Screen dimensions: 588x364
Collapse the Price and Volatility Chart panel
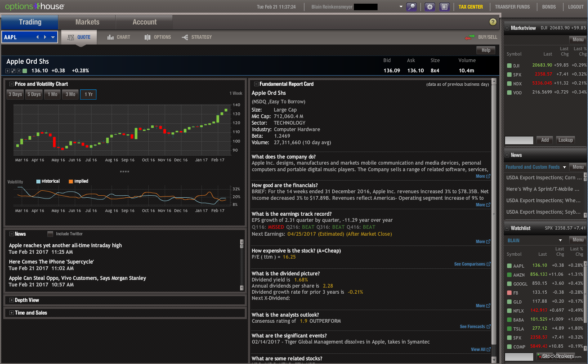(x=11, y=84)
